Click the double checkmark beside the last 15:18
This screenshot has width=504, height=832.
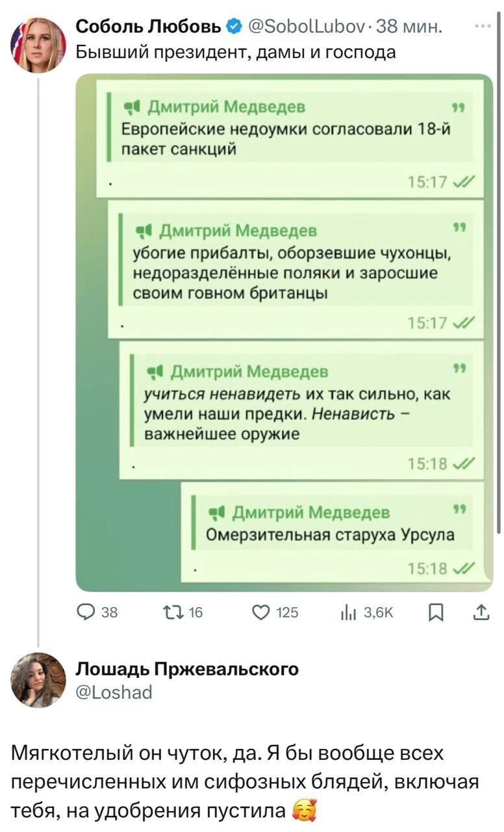466,568
